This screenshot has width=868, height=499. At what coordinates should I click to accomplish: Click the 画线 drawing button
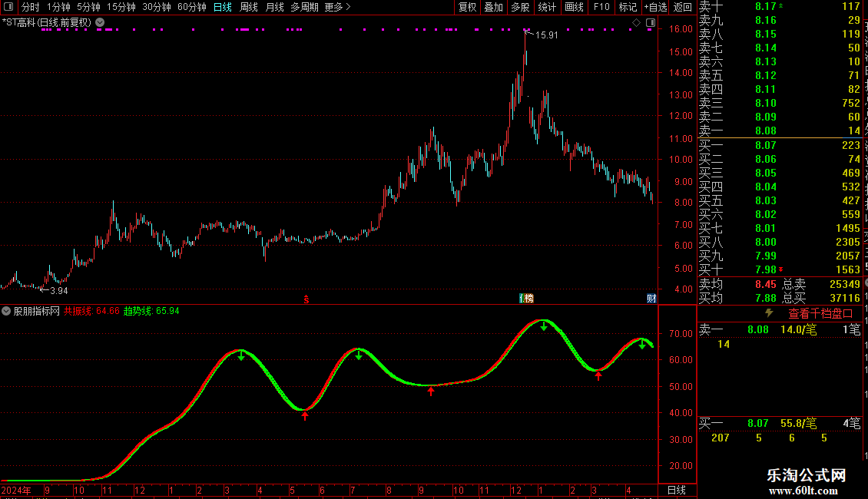tap(574, 7)
